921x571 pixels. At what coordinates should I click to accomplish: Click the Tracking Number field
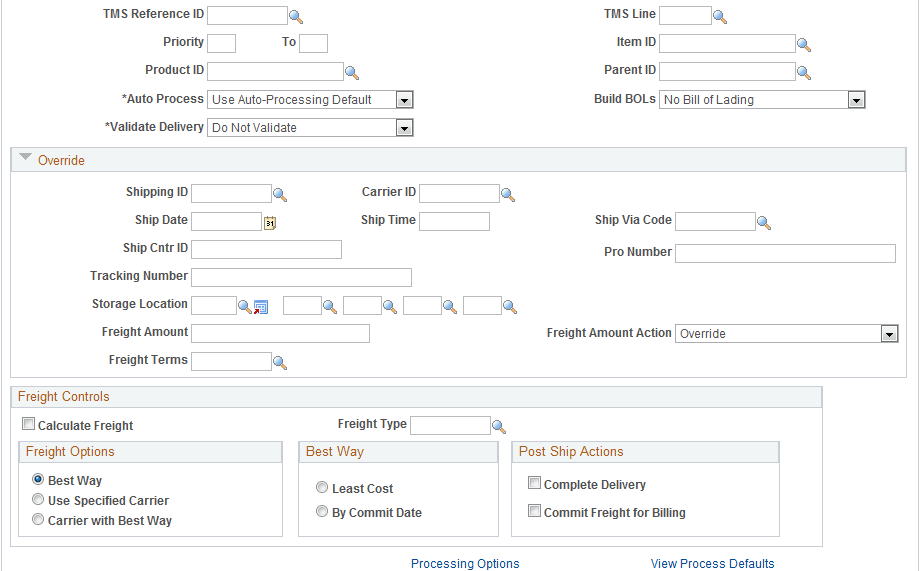pyautogui.click(x=301, y=277)
